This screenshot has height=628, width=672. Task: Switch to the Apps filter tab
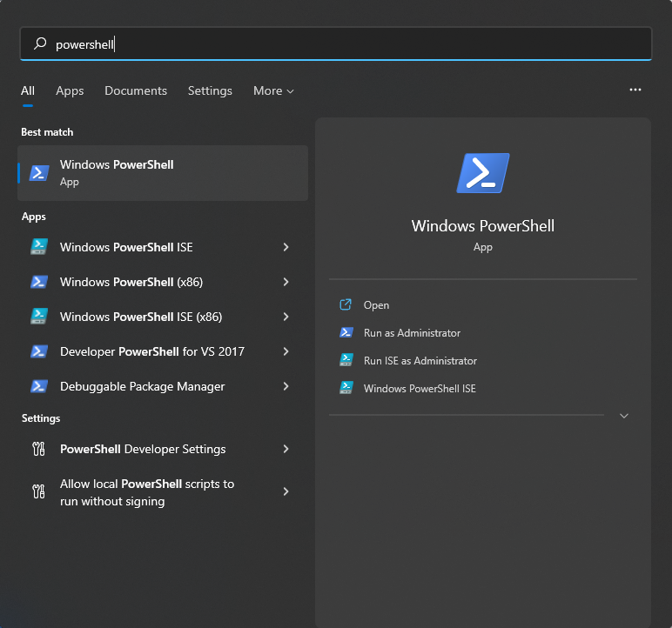click(70, 90)
